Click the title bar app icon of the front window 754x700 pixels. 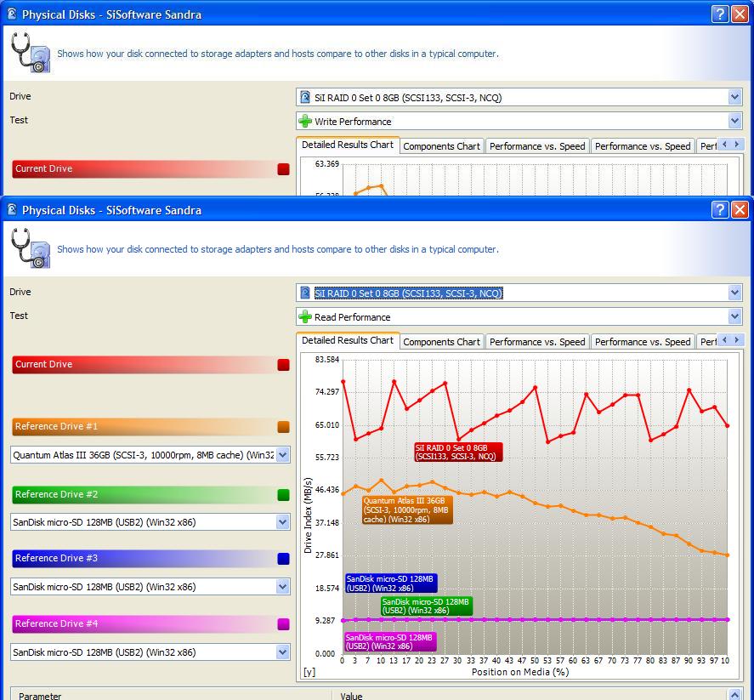pyautogui.click(x=12, y=210)
